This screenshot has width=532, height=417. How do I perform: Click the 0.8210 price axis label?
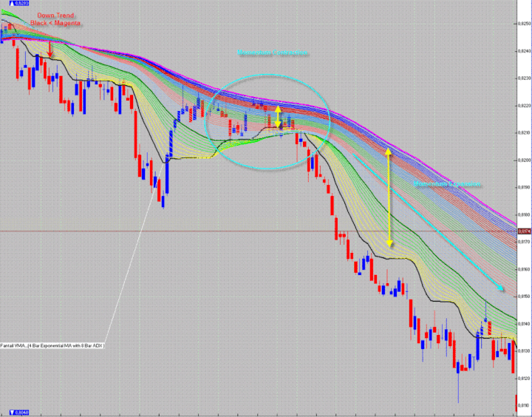tap(524, 133)
